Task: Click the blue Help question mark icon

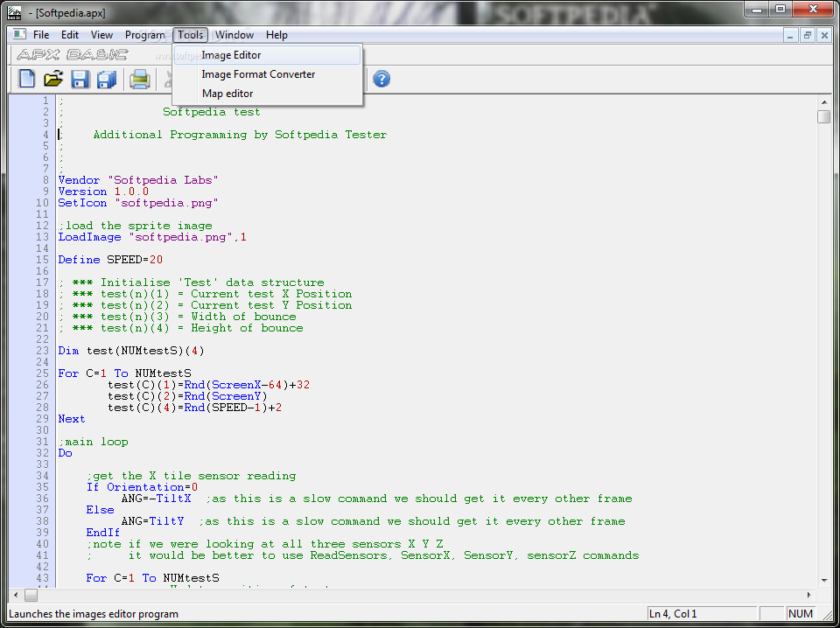Action: tap(381, 80)
